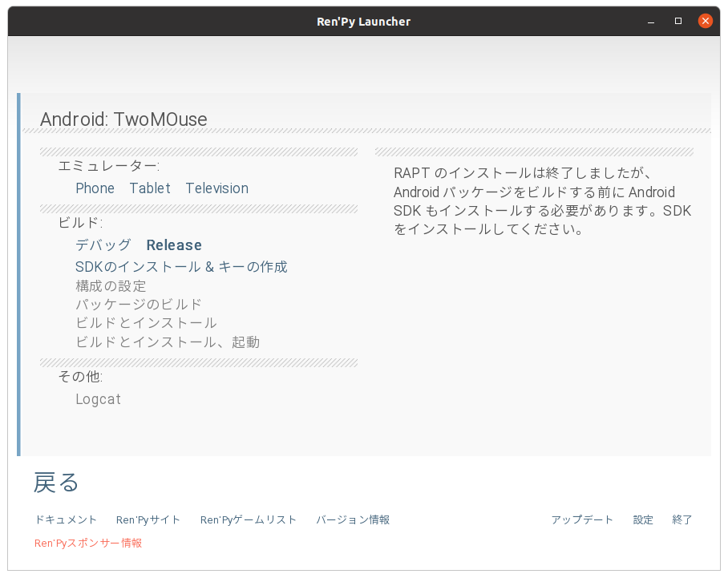Open Ren'Pyゲームリスト link
728x578 pixels.
[248, 519]
